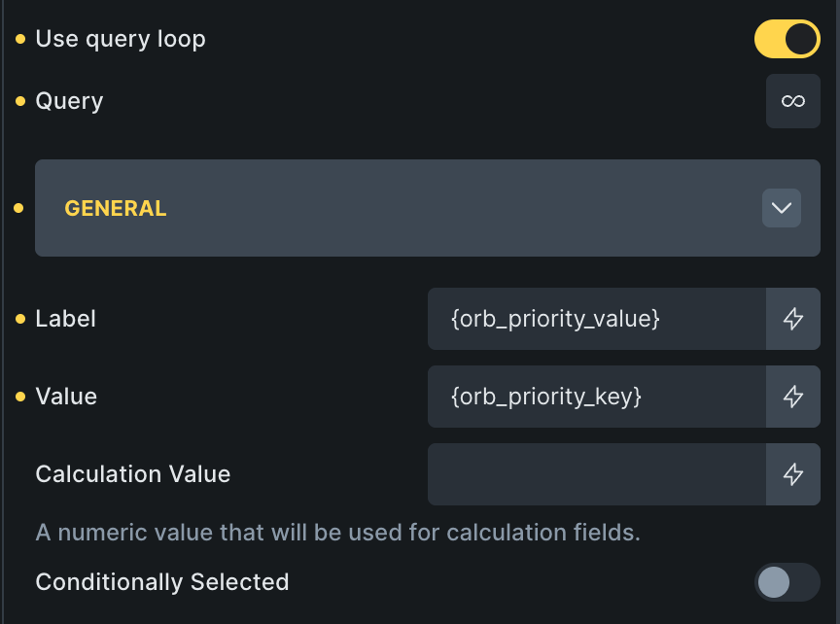Click the Label field containing {orb_priority_value}
This screenshot has height=624, width=840.
click(596, 319)
